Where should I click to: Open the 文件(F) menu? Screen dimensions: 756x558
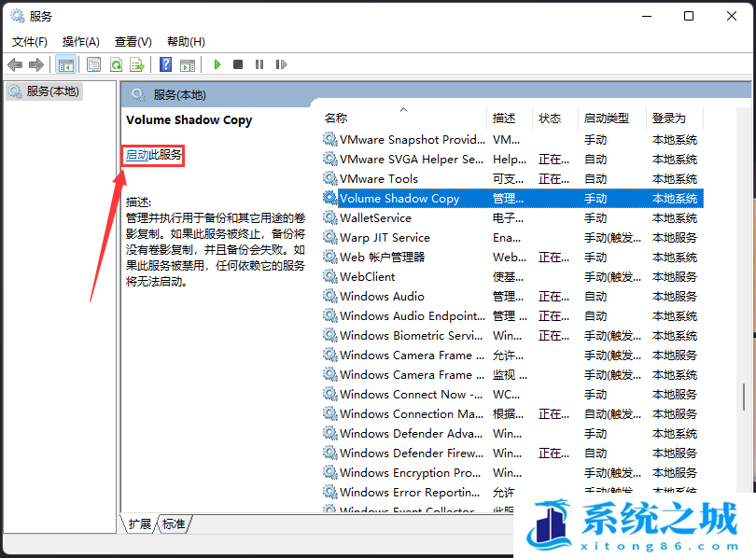click(30, 42)
